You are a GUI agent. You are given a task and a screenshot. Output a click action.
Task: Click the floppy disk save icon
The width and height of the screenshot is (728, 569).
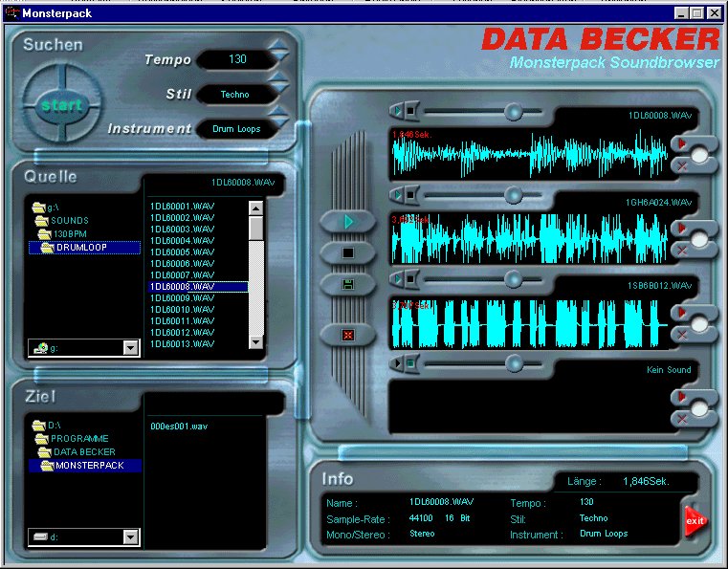point(348,284)
